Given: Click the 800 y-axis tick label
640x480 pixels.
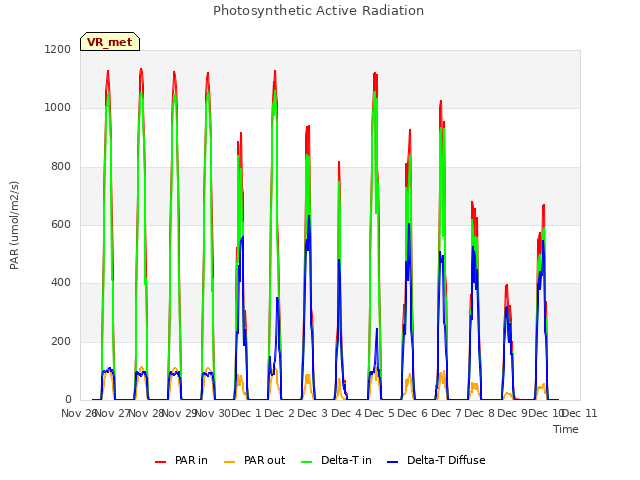Looking at the screenshot, I should tap(61, 167).
